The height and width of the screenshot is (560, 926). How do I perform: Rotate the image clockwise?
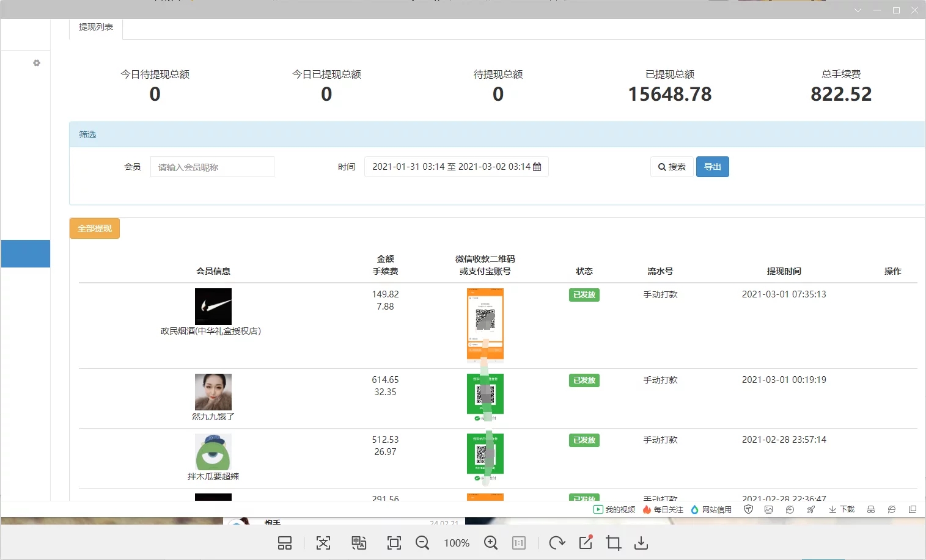pyautogui.click(x=557, y=543)
